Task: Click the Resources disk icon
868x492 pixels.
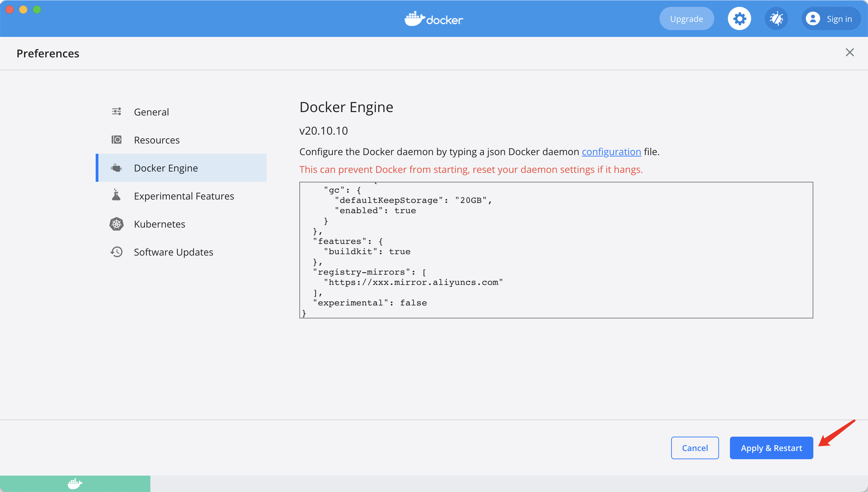Action: tap(117, 139)
